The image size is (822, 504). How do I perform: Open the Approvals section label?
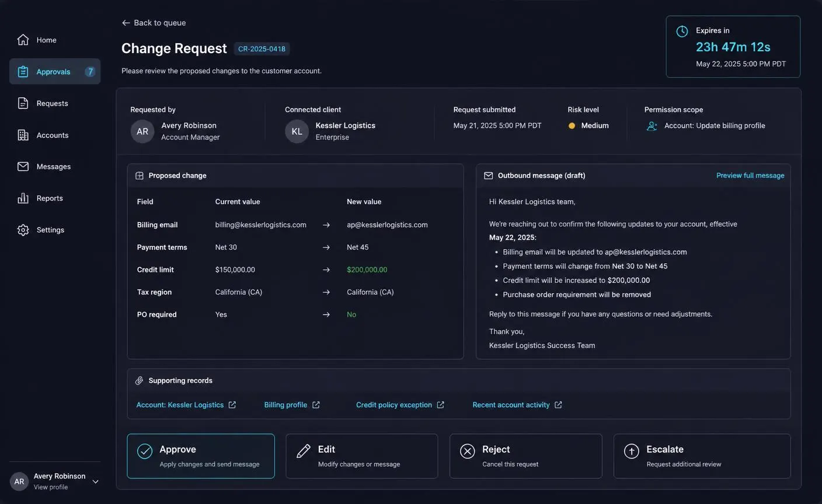(x=53, y=72)
